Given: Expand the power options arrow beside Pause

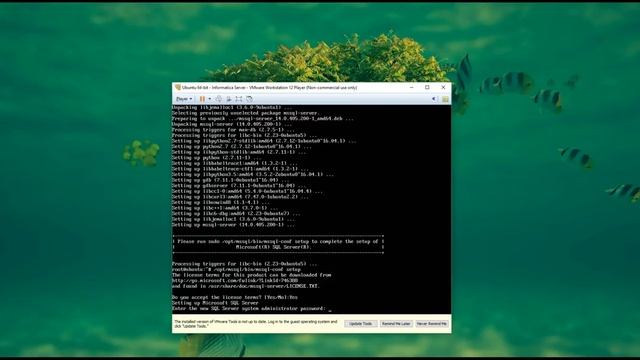Looking at the screenshot, I should click(210, 99).
